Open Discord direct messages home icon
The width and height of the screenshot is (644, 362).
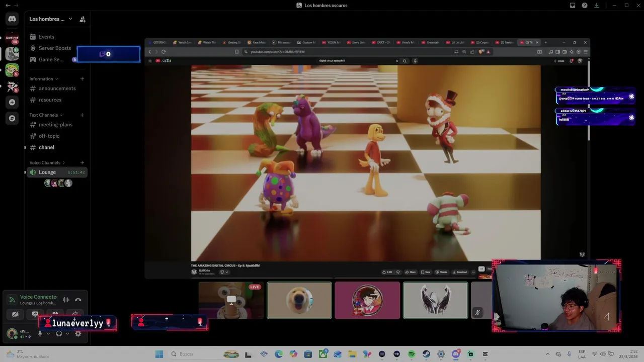point(12,19)
